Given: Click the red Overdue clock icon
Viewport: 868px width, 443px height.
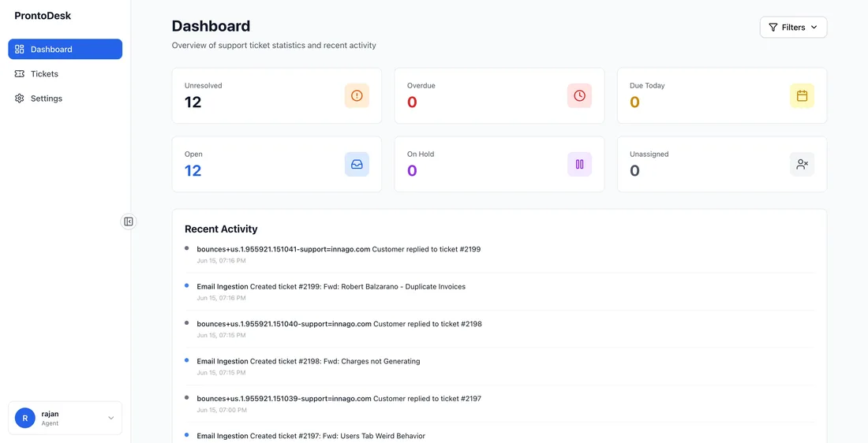Looking at the screenshot, I should (580, 95).
